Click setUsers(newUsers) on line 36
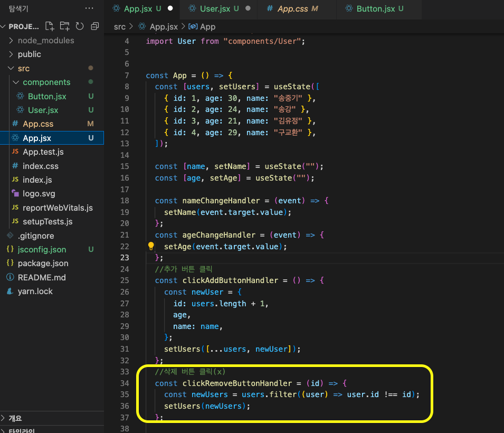 click(x=205, y=406)
